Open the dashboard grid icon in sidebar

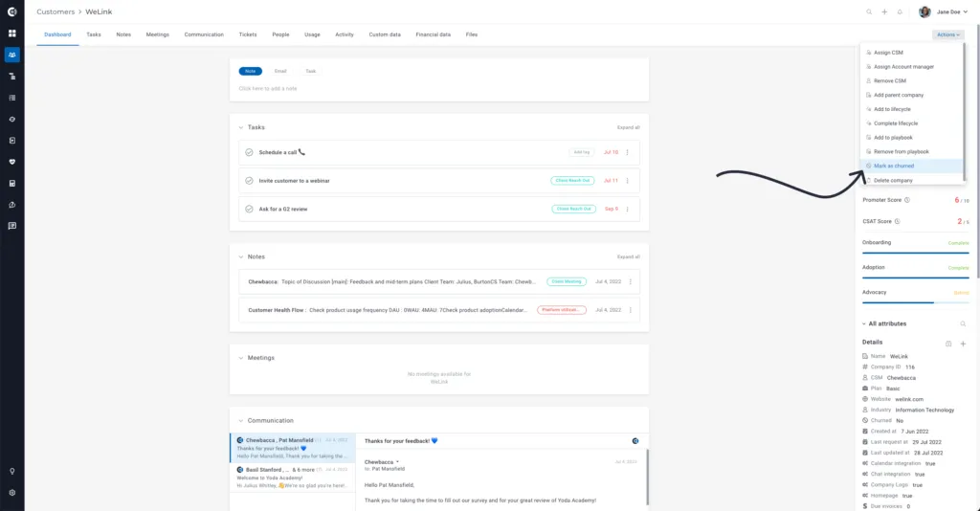[x=11, y=33]
